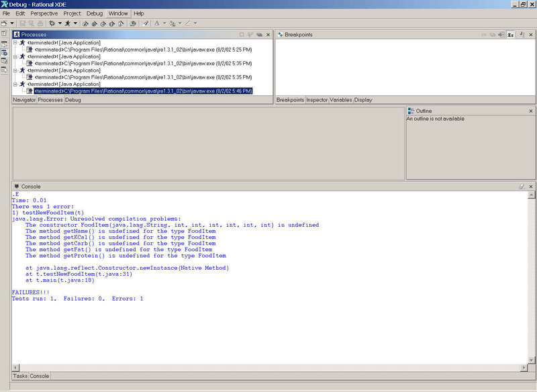Click the console scroll-right arrow
537x392 pixels.
pyautogui.click(x=524, y=368)
